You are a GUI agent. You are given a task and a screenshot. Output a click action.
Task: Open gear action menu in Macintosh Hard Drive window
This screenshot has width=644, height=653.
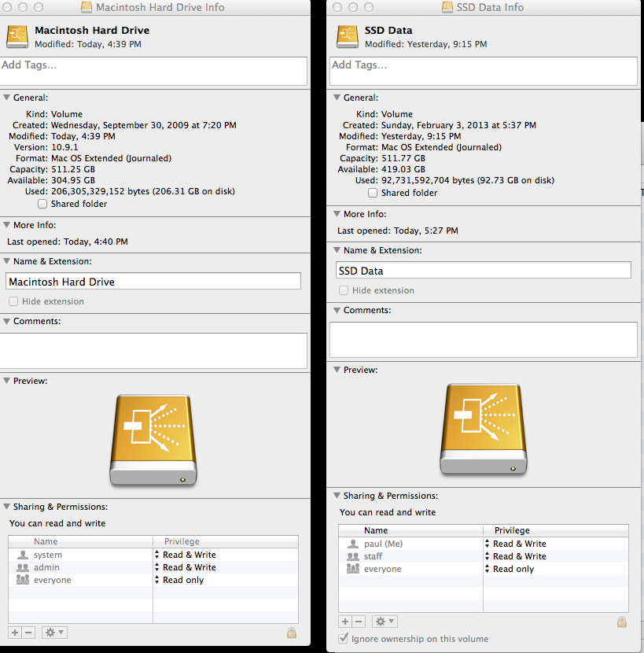[54, 633]
